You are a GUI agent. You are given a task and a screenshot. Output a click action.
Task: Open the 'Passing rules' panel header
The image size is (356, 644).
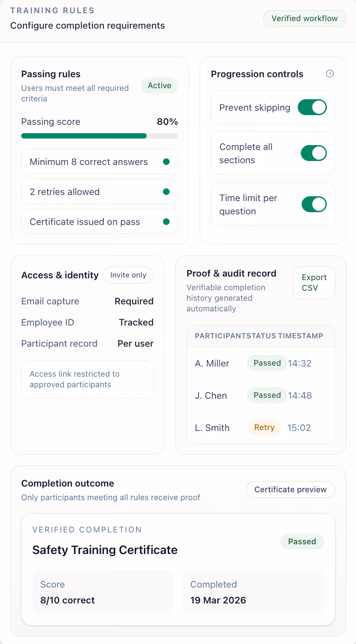[49, 74]
